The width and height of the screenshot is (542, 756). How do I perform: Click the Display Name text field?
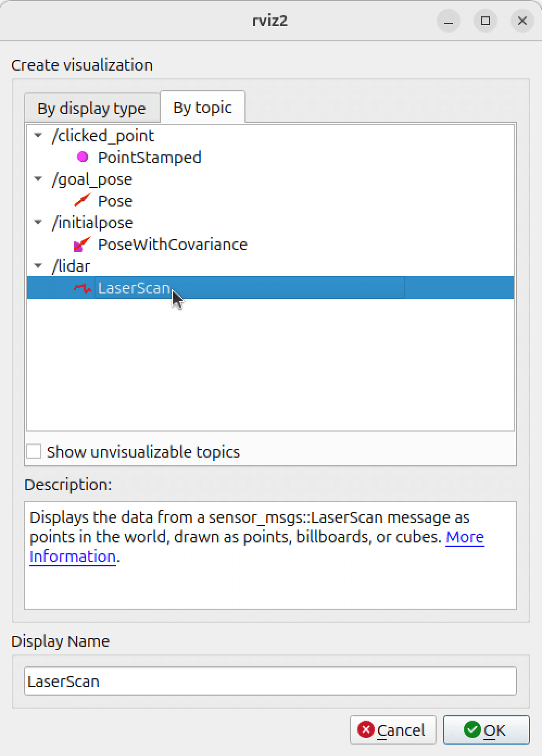(270, 682)
